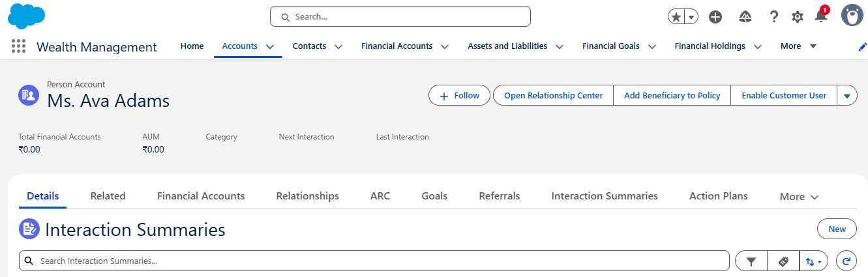Open the Relationships tab

[307, 196]
